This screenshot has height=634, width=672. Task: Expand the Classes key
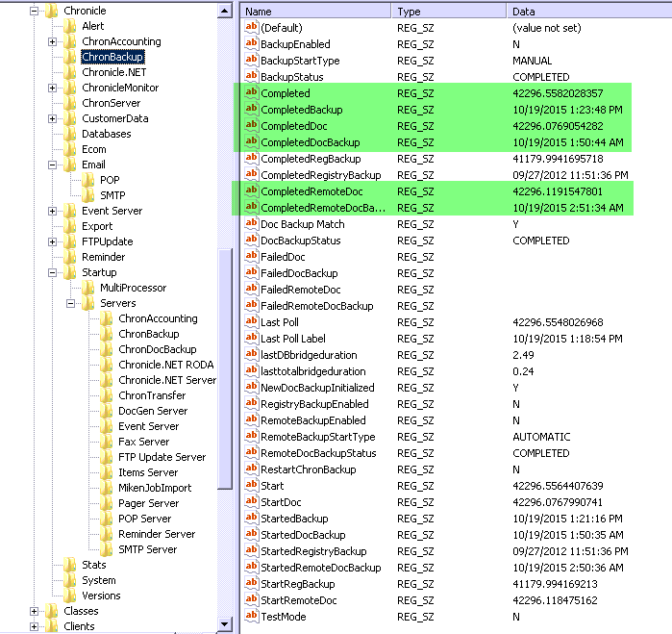pos(34,611)
